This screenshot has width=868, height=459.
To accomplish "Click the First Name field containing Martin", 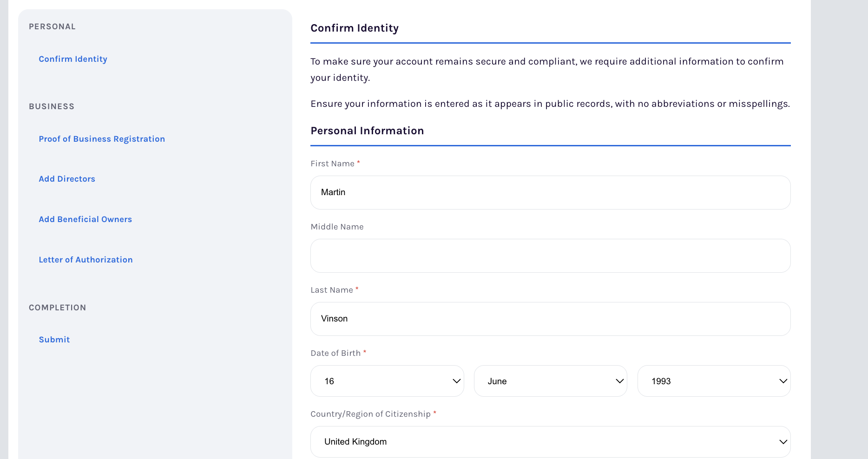I will click(550, 192).
